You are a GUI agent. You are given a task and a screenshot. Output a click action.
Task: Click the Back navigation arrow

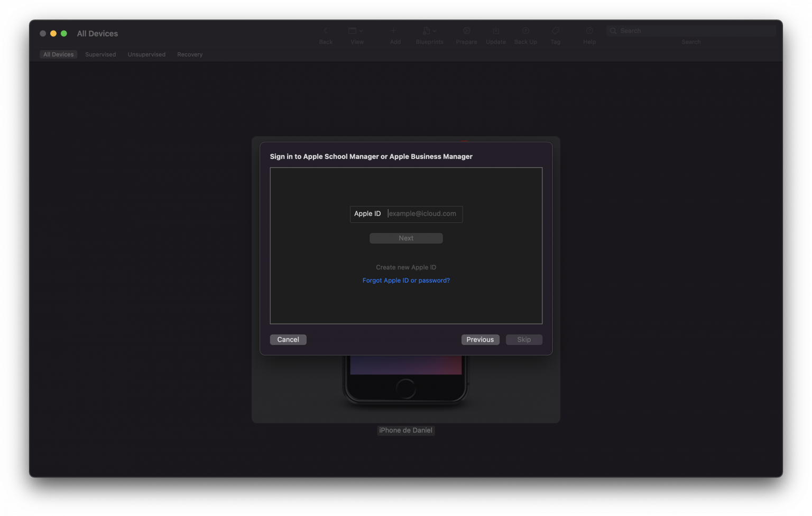point(325,31)
